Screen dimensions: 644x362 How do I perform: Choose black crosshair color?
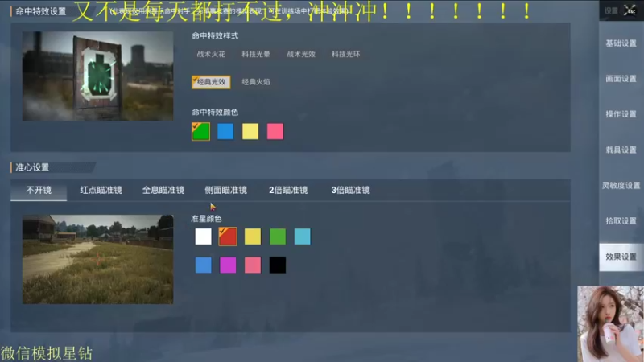coord(278,265)
